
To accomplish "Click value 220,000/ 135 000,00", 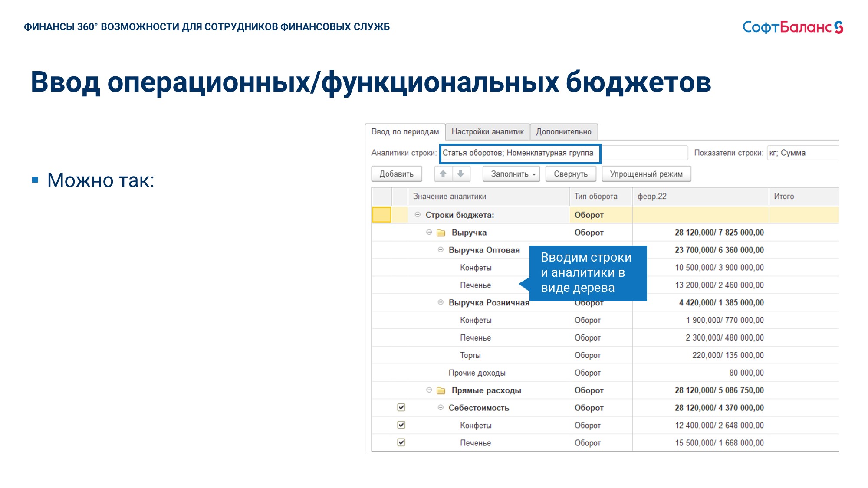I will 728,355.
